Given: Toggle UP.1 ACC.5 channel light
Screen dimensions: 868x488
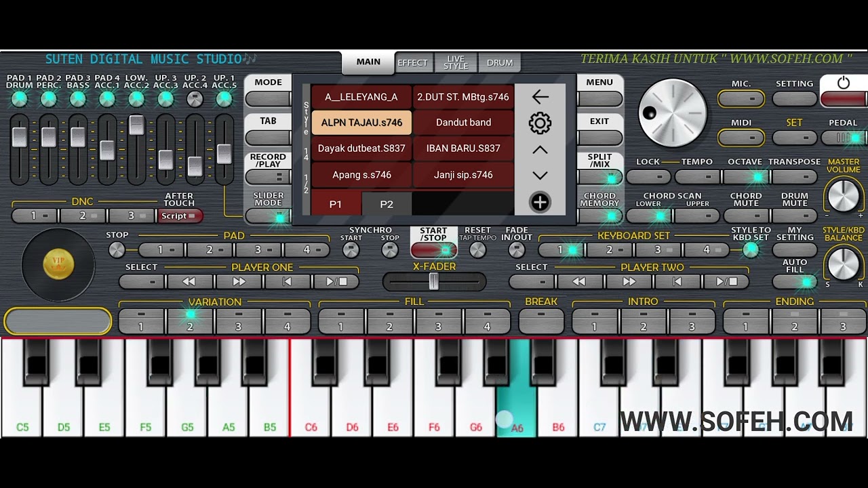Looking at the screenshot, I should (x=224, y=99).
